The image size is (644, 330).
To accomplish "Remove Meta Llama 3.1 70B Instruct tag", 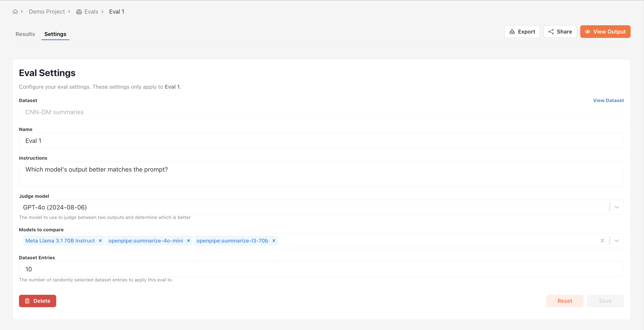I will (100, 241).
